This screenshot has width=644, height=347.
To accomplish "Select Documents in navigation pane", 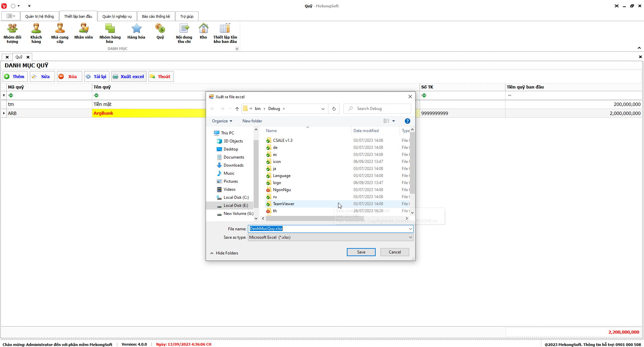I will click(x=234, y=157).
